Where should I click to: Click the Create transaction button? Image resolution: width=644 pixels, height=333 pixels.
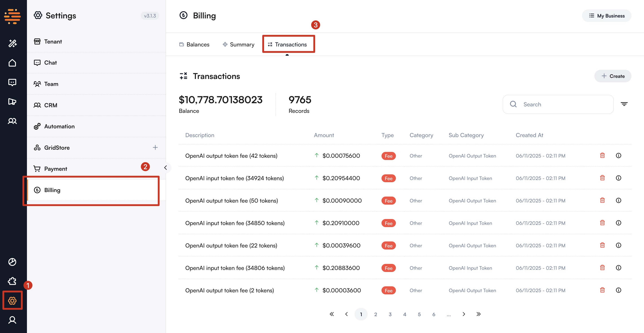[x=613, y=76]
